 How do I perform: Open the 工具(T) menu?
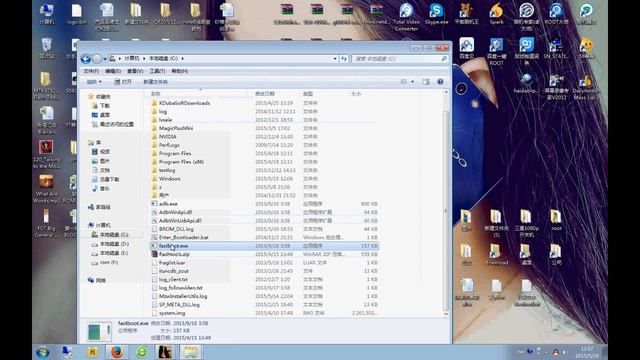[x=157, y=71]
